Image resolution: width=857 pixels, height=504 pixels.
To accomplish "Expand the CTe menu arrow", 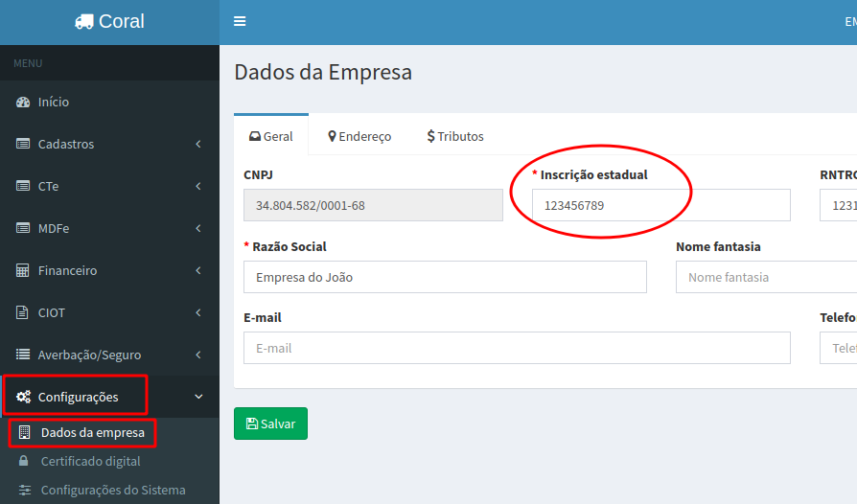I will [x=198, y=186].
